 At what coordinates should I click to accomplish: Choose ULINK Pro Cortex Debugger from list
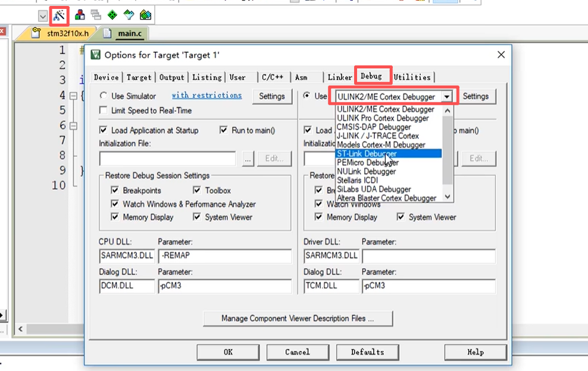(x=389, y=118)
